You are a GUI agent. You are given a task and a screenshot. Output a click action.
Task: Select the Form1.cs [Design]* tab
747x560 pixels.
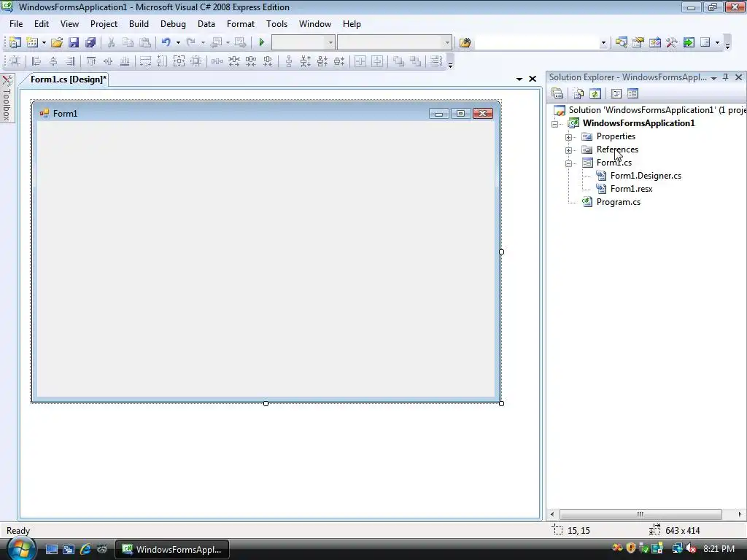(x=68, y=79)
